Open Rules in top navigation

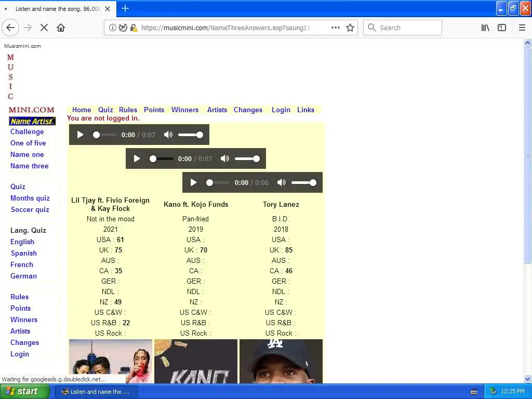(x=128, y=110)
